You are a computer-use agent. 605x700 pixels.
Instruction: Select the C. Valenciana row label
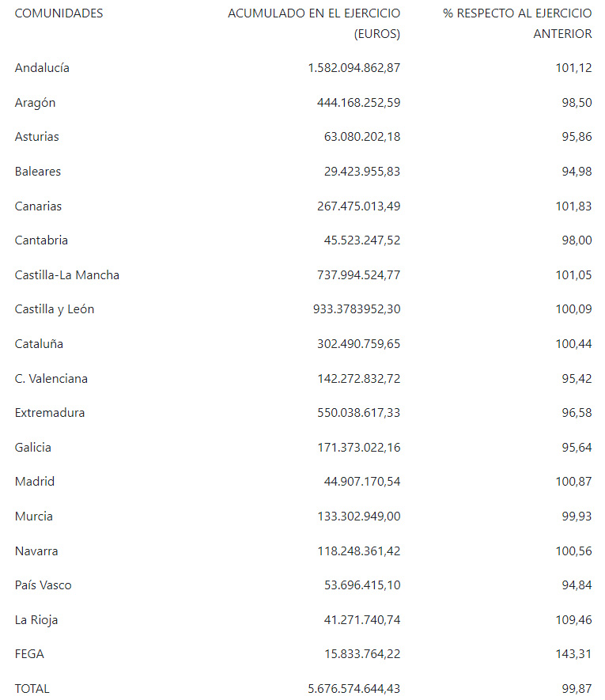(x=51, y=379)
